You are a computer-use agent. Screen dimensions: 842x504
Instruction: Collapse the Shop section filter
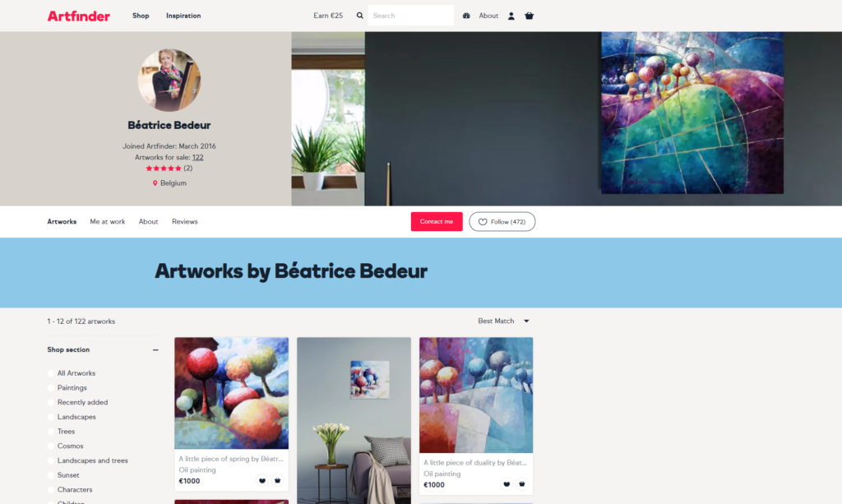tap(155, 350)
